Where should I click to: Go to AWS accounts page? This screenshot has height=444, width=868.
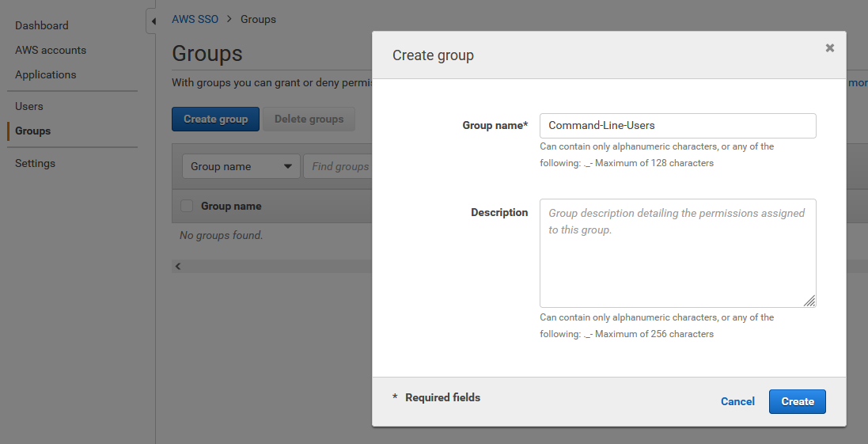51,50
